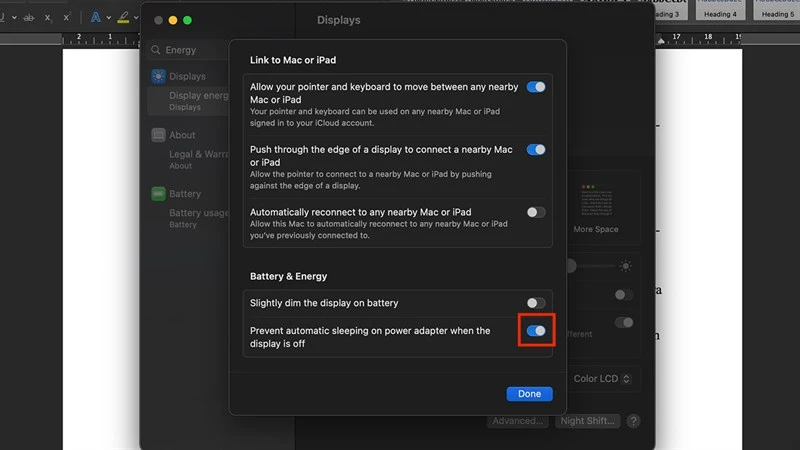Image resolution: width=800 pixels, height=450 pixels.
Task: Click the magnifying glass search icon
Action: (156, 50)
